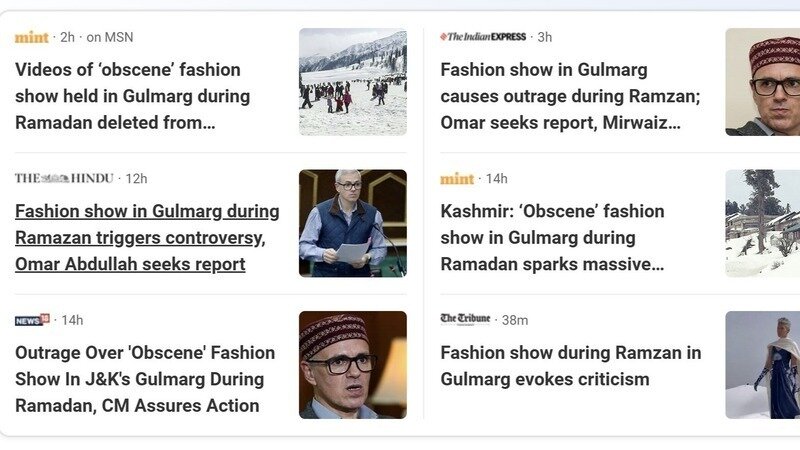Click the snowy huts thumbnail on mint article
This screenshot has height=450, width=800.
coord(762,223)
